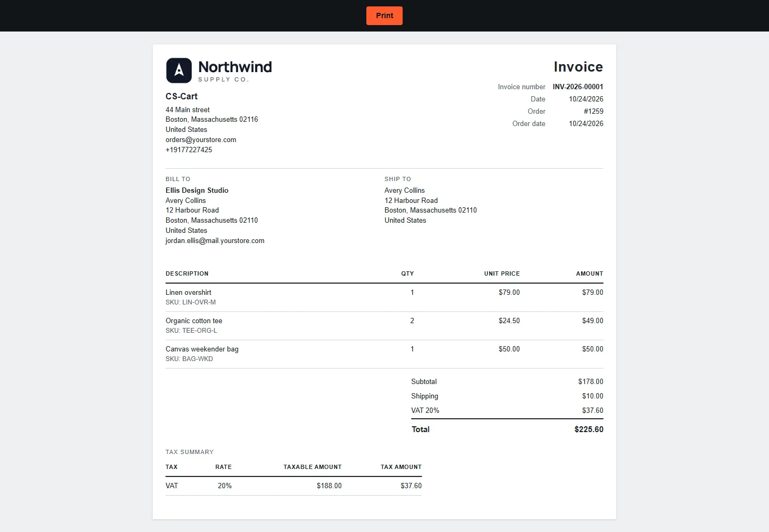Screen dimensions: 769x532
Task: Select the Organic cotton tee item name
Action: pos(194,320)
